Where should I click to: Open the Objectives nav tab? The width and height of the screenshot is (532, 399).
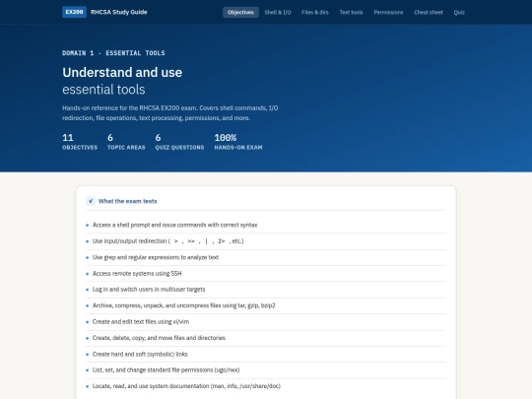click(x=240, y=12)
